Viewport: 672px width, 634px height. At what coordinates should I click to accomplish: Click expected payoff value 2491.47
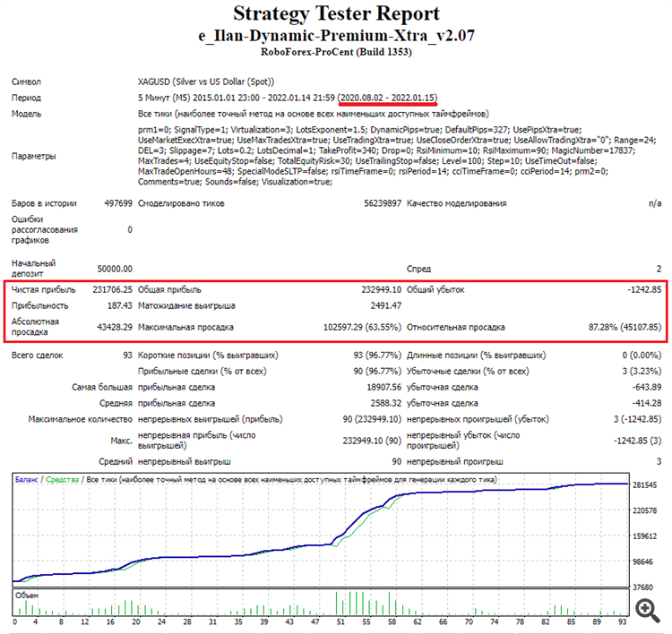click(x=386, y=306)
